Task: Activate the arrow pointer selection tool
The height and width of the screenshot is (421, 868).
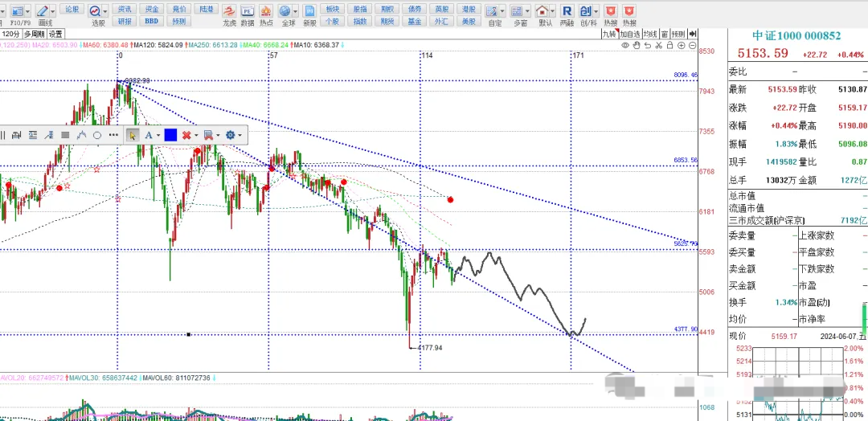Action: (x=133, y=136)
